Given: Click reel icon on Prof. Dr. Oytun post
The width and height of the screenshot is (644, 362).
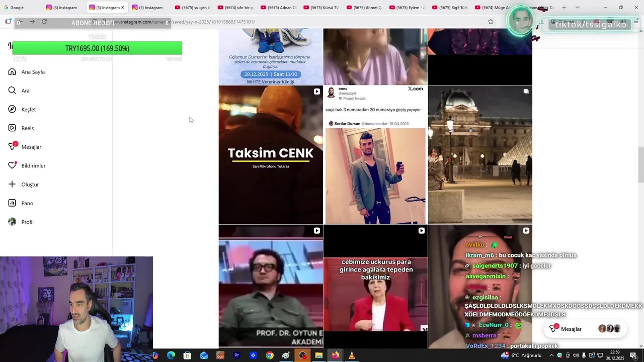Looking at the screenshot, I should coord(316,231).
